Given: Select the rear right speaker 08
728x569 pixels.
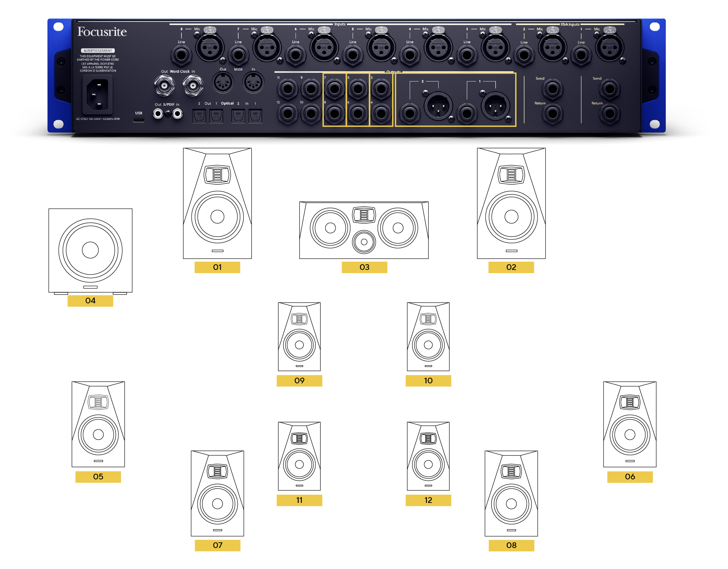Looking at the screenshot, I should pos(511,493).
